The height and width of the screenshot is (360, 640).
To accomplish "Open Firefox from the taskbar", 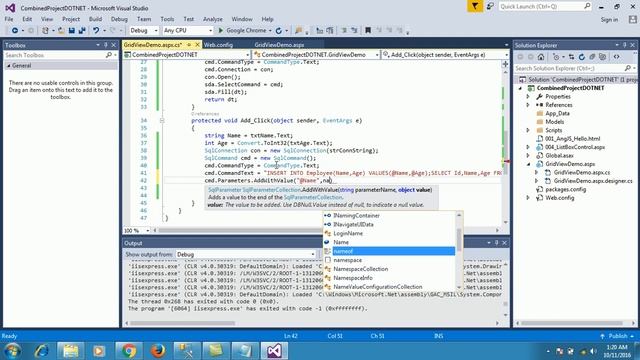I will 158,351.
